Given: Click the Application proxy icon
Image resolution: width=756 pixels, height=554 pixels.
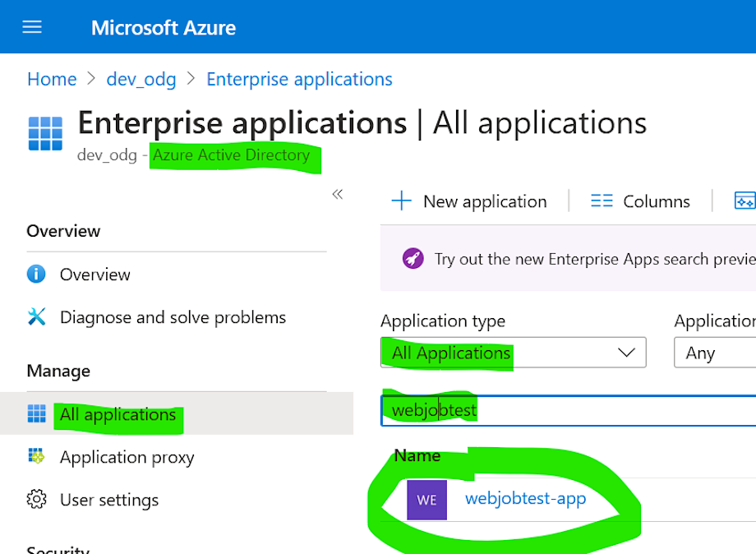Looking at the screenshot, I should pos(36,456).
